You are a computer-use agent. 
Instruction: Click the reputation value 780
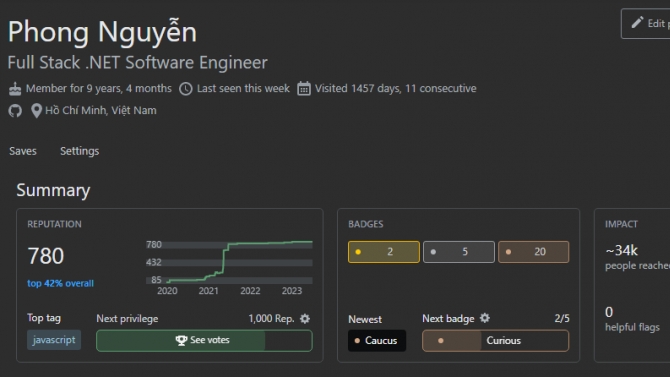[46, 256]
